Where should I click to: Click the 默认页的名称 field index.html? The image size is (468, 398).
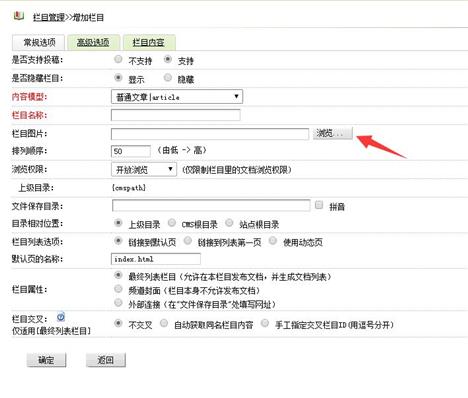pyautogui.click(x=156, y=259)
